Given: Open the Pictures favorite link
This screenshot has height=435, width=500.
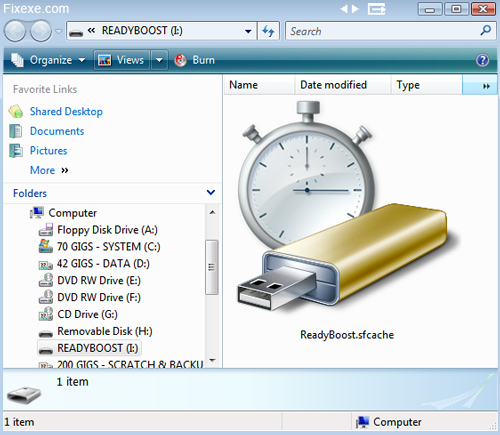Looking at the screenshot, I should pos(49,150).
